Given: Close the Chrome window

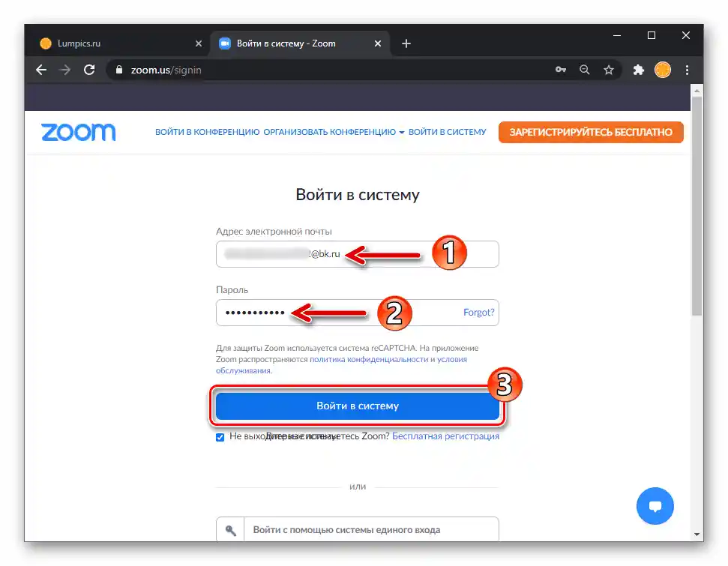Looking at the screenshot, I should pos(686,35).
